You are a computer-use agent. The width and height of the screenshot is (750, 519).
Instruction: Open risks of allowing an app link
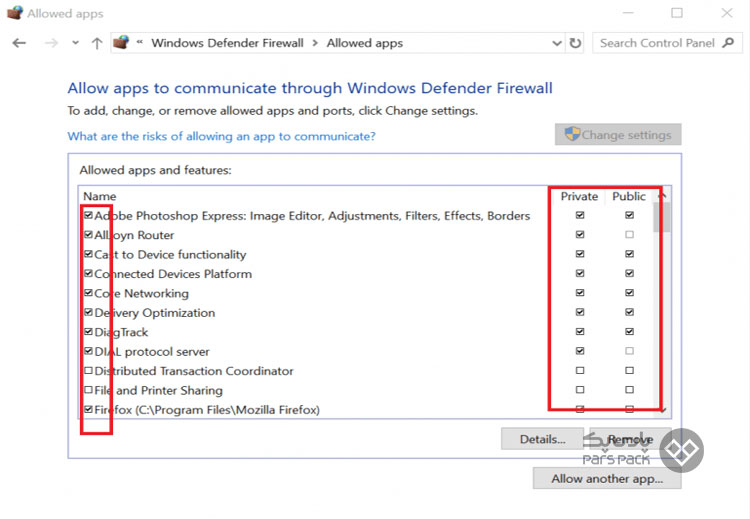[x=221, y=136]
